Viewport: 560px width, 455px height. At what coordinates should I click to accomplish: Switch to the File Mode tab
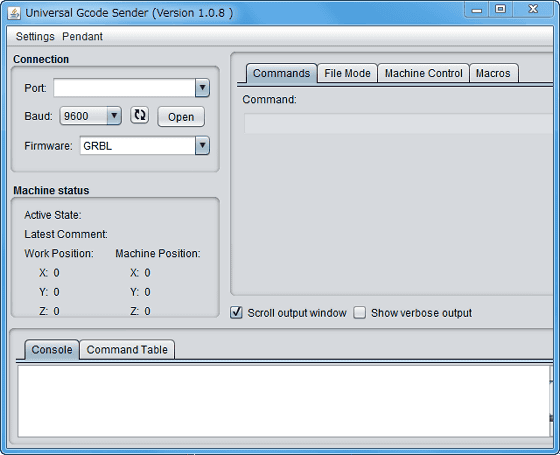[x=347, y=73]
